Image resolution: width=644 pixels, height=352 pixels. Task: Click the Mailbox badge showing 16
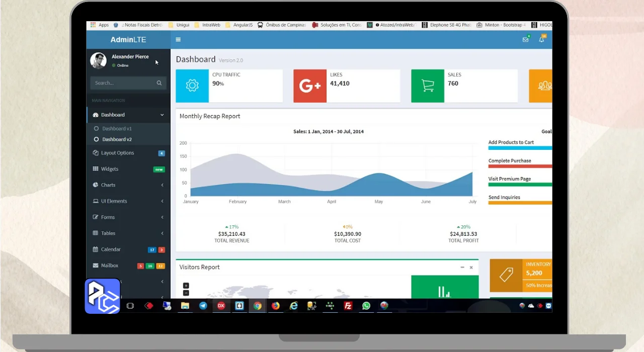pos(150,266)
